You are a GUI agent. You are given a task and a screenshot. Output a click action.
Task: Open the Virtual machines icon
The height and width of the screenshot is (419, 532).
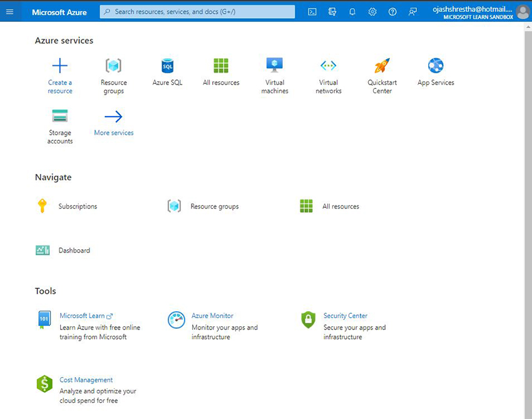coord(275,65)
